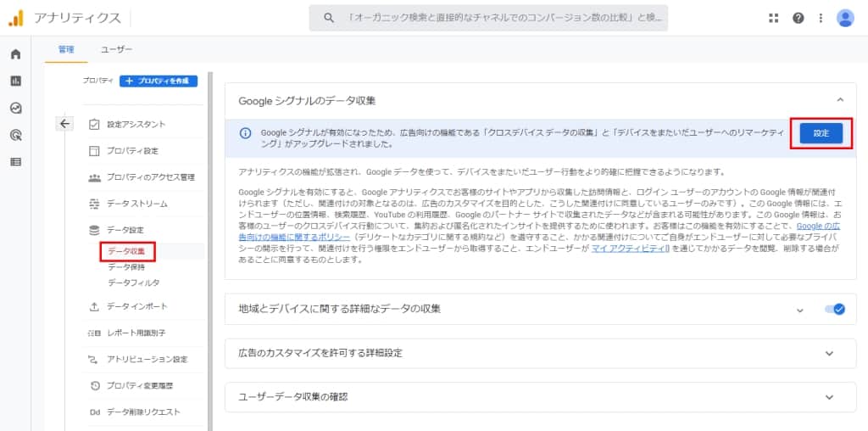Click the back arrow in property column
The height and width of the screenshot is (431, 868).
(64, 124)
